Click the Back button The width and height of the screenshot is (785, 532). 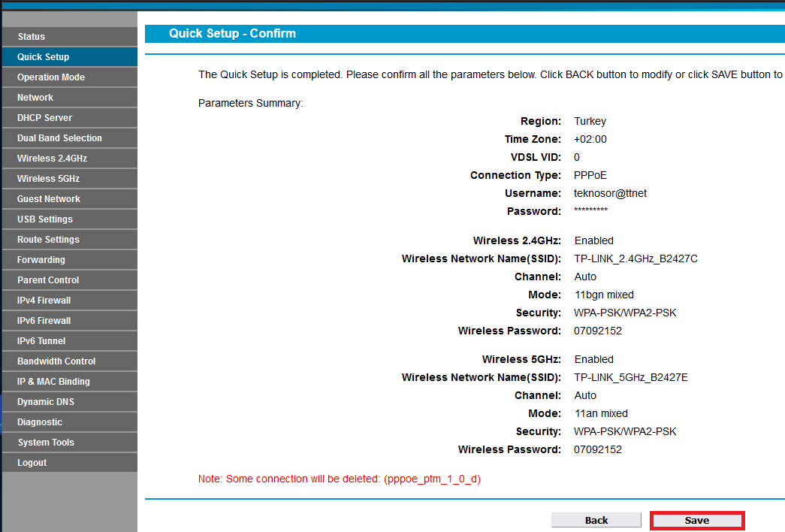tap(596, 519)
